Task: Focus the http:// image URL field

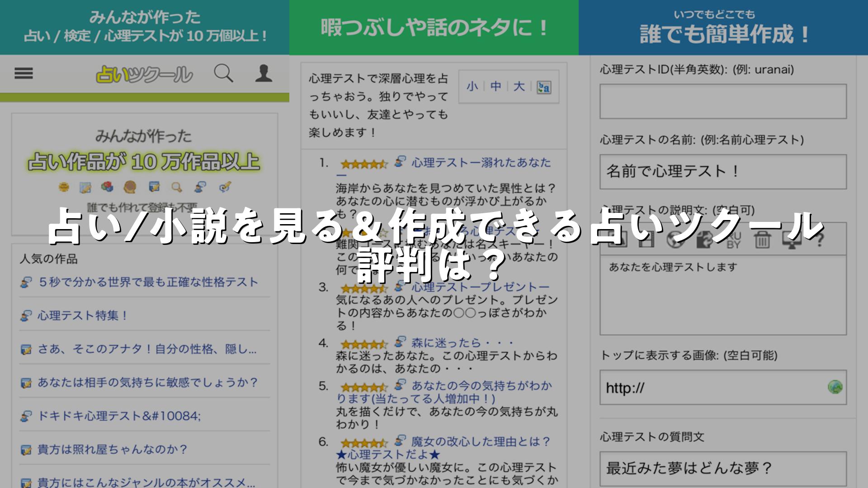Action: pyautogui.click(x=723, y=387)
